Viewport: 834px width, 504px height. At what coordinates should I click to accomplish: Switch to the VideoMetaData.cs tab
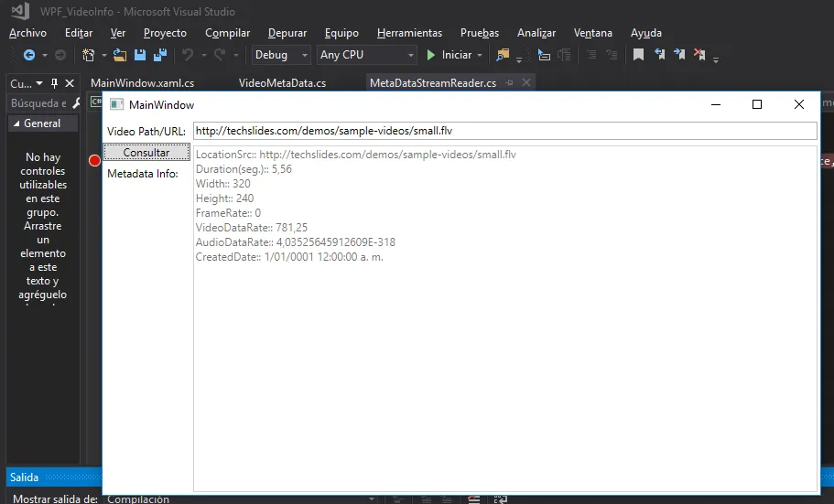click(x=283, y=83)
